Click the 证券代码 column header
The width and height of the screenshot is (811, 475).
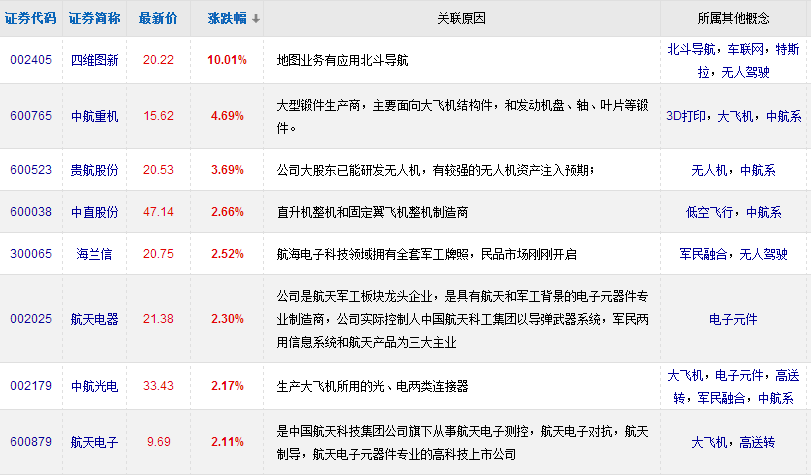tap(31, 18)
